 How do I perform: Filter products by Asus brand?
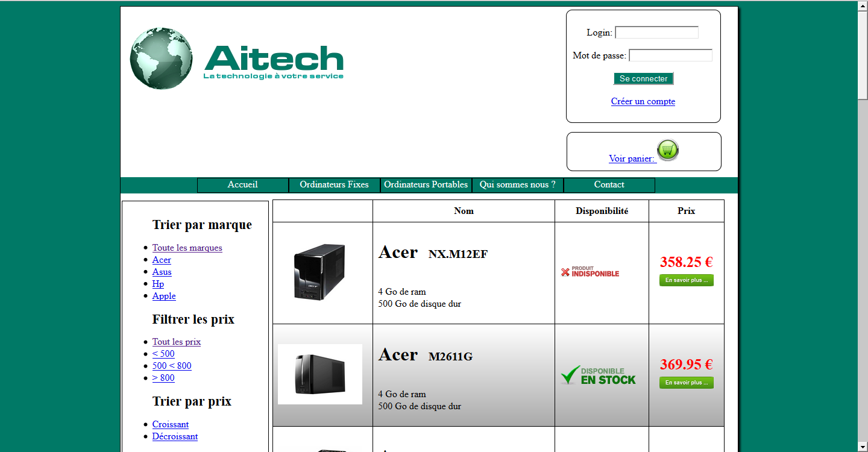click(162, 272)
